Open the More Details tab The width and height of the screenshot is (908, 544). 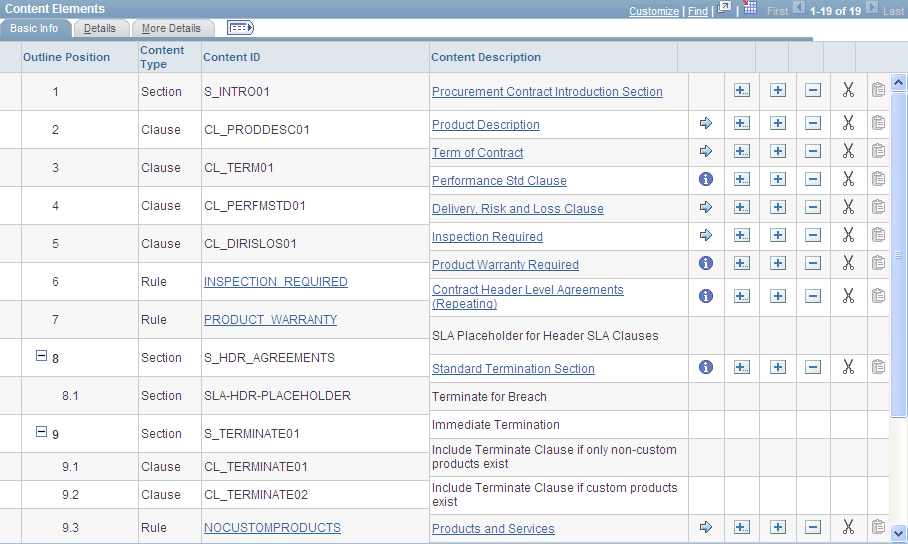click(171, 28)
